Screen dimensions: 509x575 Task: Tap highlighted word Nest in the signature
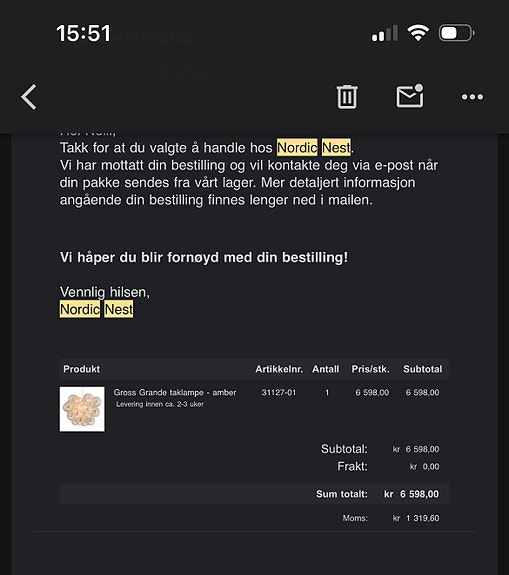[x=118, y=310]
